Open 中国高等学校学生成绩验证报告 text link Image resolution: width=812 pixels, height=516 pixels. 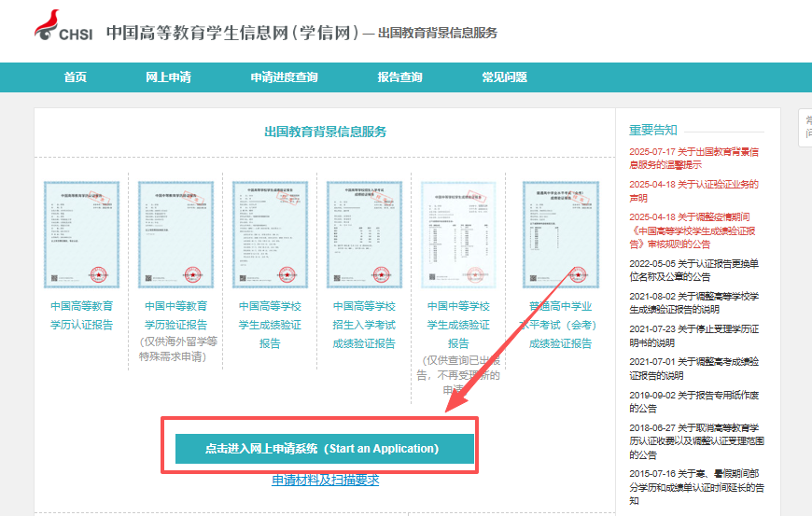[x=271, y=325]
